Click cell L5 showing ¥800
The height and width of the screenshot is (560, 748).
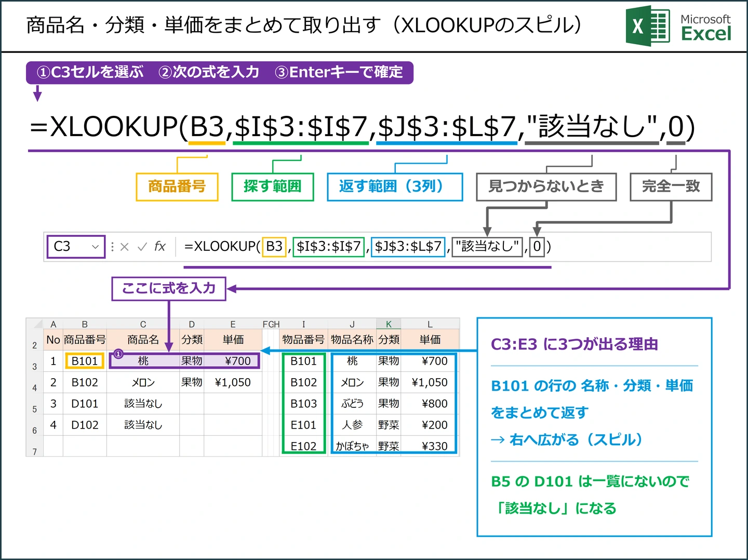tap(430, 404)
